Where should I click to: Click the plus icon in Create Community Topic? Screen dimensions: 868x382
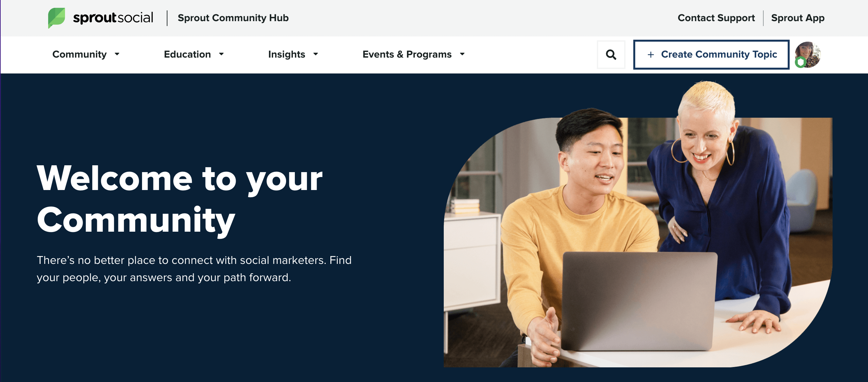click(x=651, y=55)
